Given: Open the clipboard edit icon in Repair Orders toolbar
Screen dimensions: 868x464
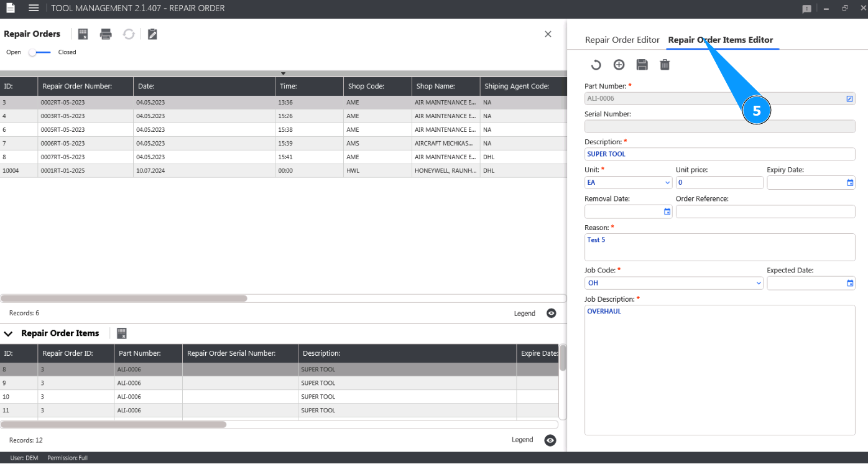Looking at the screenshot, I should (152, 34).
